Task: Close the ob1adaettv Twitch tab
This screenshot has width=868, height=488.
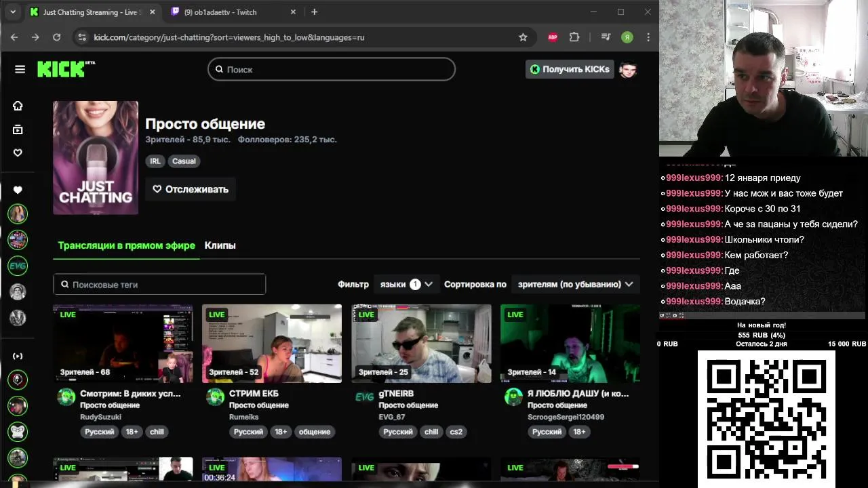Action: (293, 12)
